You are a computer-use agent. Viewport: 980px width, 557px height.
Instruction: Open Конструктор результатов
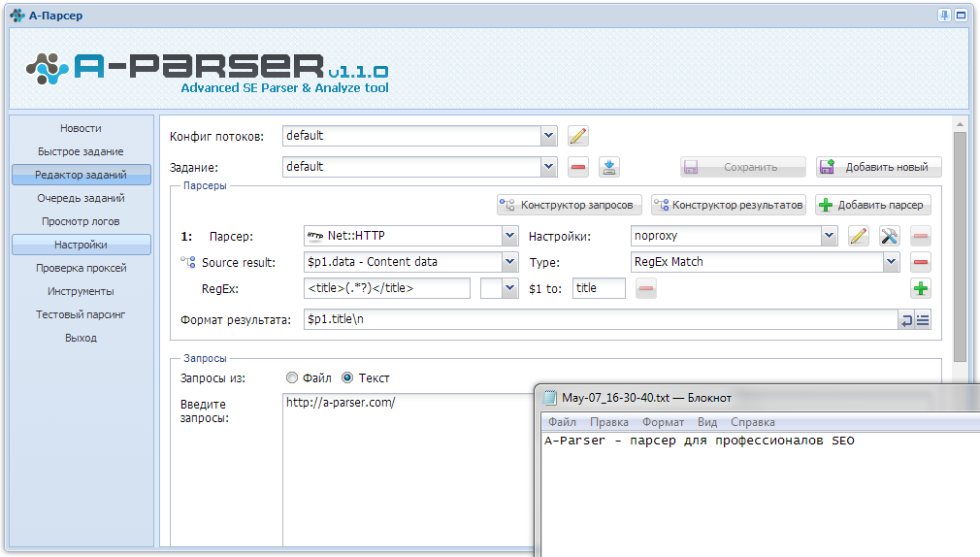729,205
